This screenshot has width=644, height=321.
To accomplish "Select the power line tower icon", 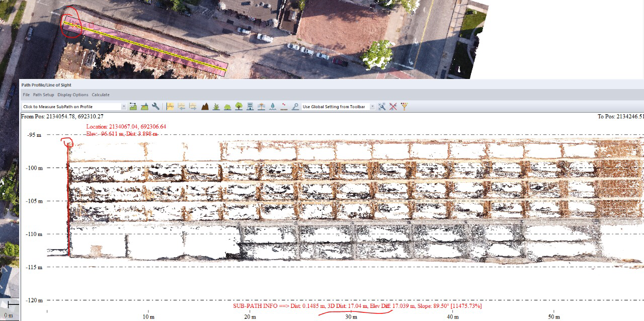I will pyautogui.click(x=261, y=107).
